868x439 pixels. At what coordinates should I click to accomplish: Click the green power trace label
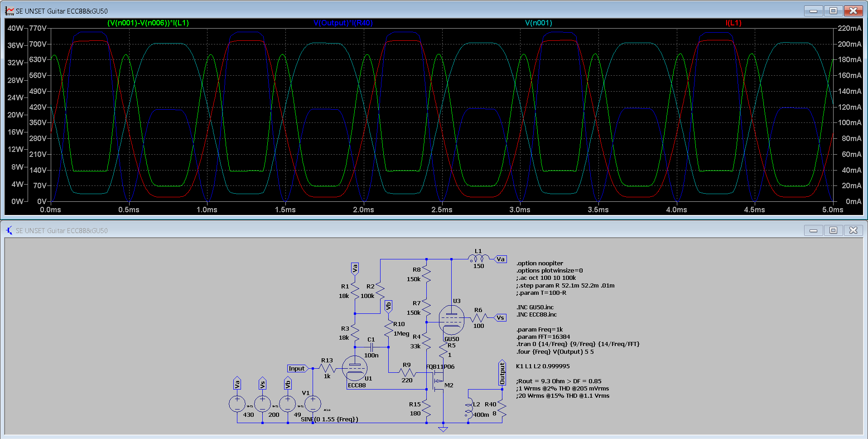[x=148, y=23]
